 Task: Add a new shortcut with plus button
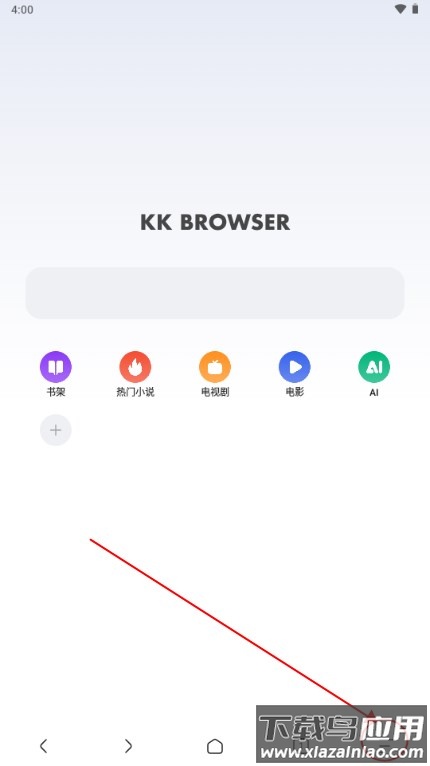click(56, 430)
